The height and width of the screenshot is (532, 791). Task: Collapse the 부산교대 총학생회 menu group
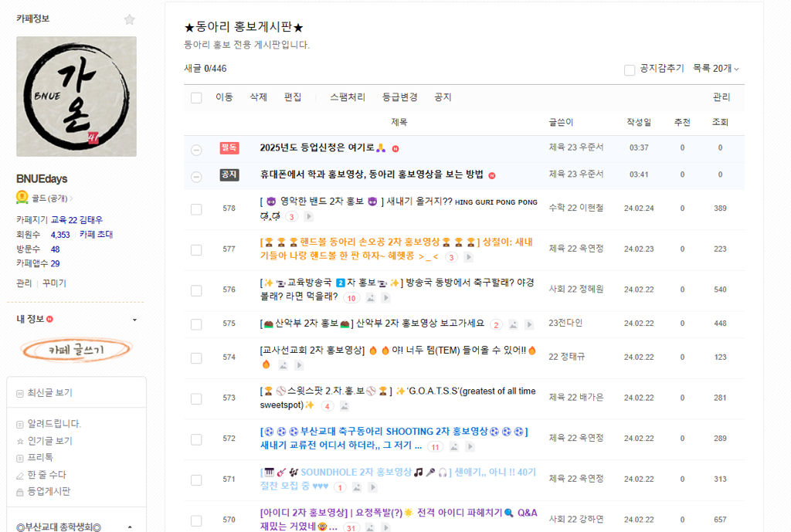pos(130,527)
